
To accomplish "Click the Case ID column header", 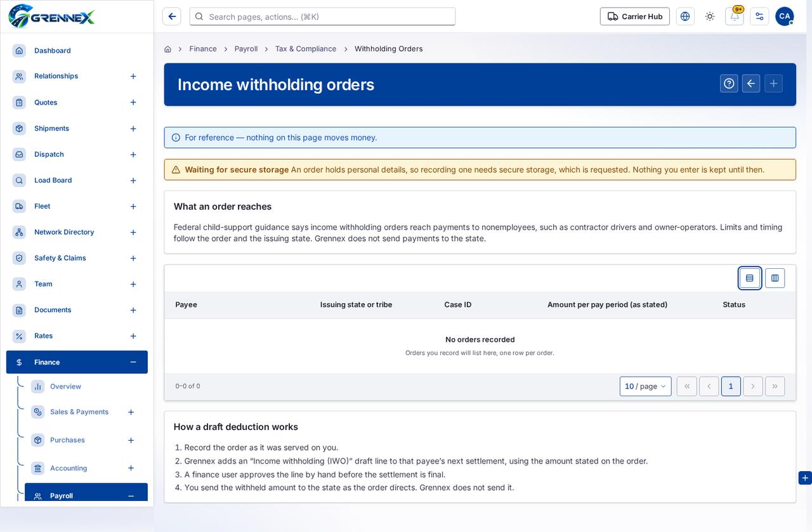I will click(x=458, y=304).
